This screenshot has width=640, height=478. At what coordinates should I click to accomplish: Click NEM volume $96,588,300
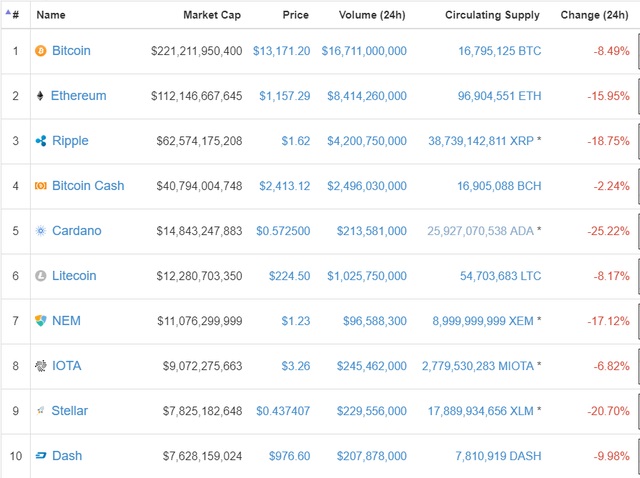[375, 321]
